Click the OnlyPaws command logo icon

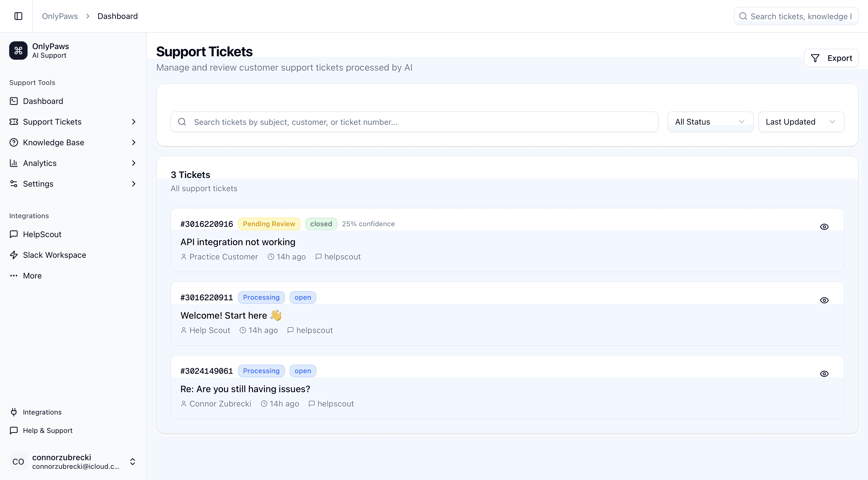(18, 51)
